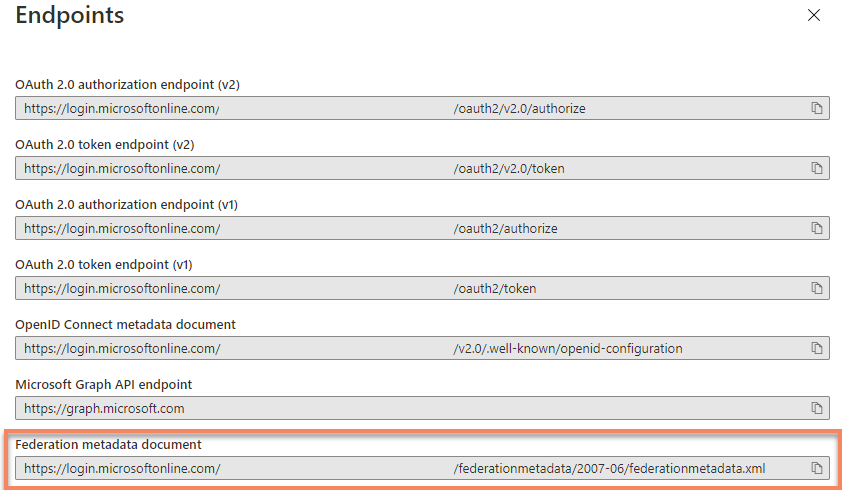842x490 pixels.
Task: Click the 'Endpoints' panel heading
Action: pyautogui.click(x=70, y=16)
